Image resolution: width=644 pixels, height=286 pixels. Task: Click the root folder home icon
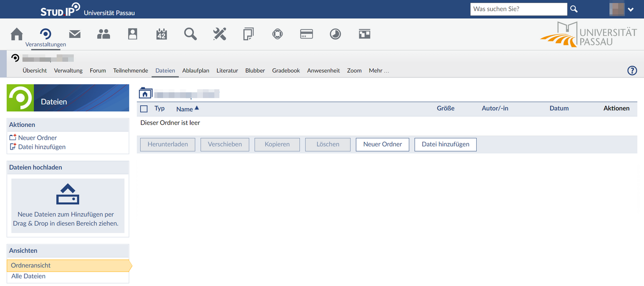145,93
